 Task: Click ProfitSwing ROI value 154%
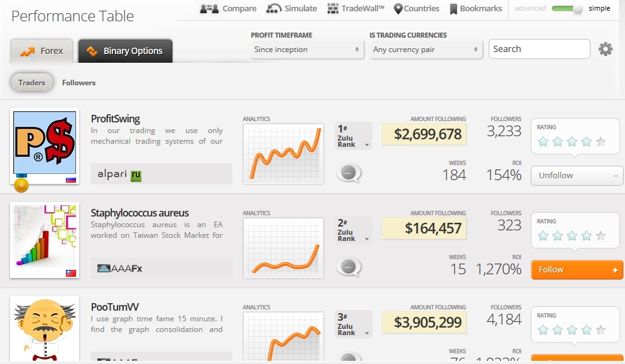coord(504,175)
